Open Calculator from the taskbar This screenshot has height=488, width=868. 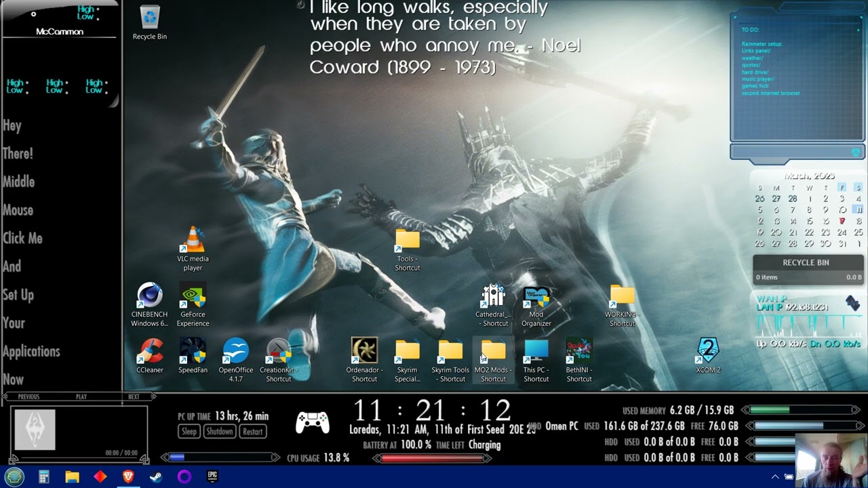[x=44, y=476]
